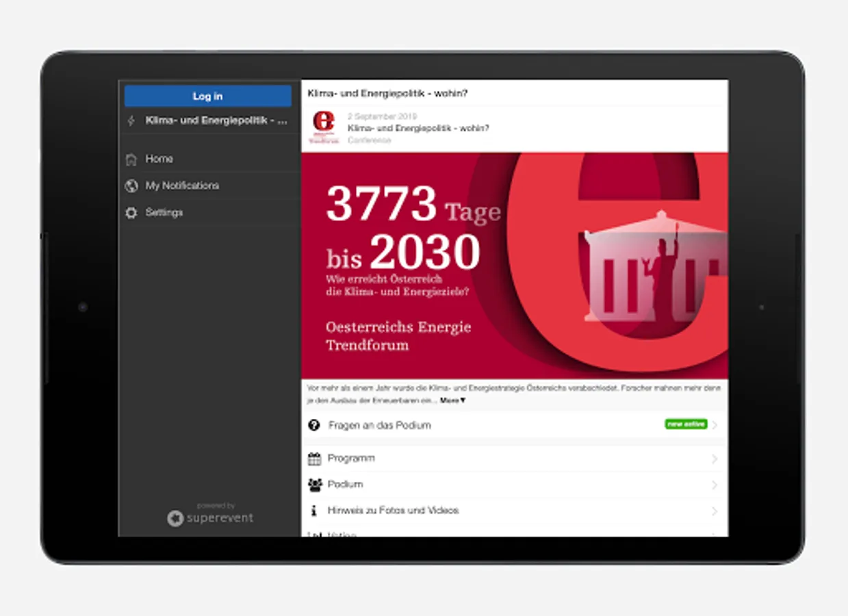Click chevron on the Podium row
The height and width of the screenshot is (616, 848).
click(715, 485)
